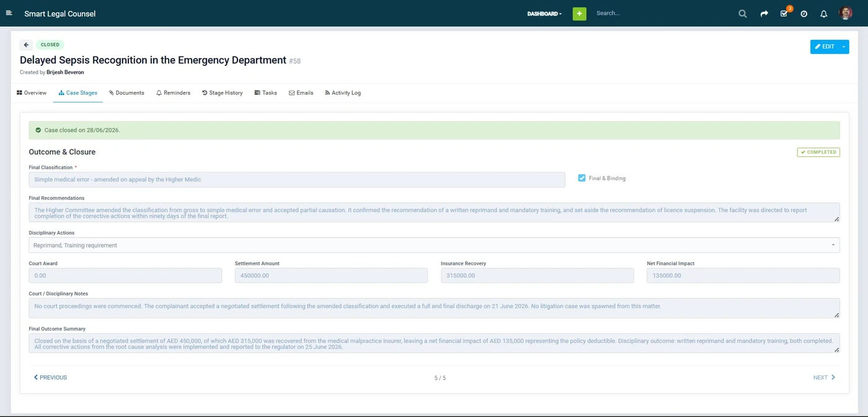Screen dimensions: 868x417
Task: Switch to the Overview tab
Action: (x=32, y=93)
